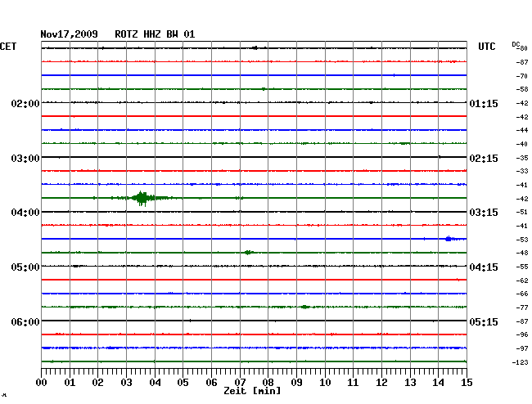Click the CET timezone label

tap(8, 47)
